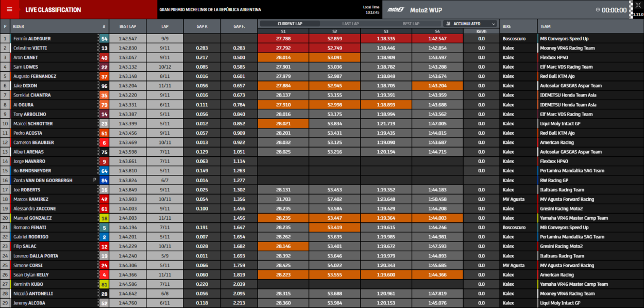Click yellow number badge 81 for Kubo
Image resolution: width=644 pixels, height=308 pixels.
point(104,284)
